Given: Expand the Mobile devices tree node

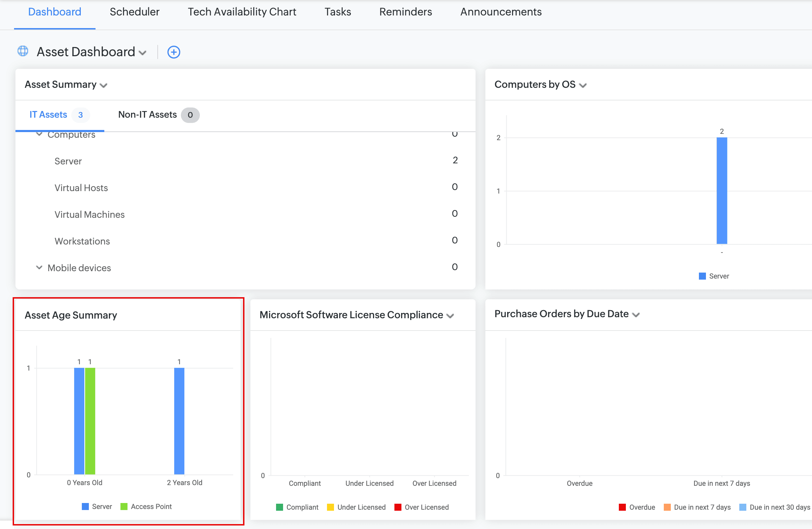Looking at the screenshot, I should pos(39,268).
